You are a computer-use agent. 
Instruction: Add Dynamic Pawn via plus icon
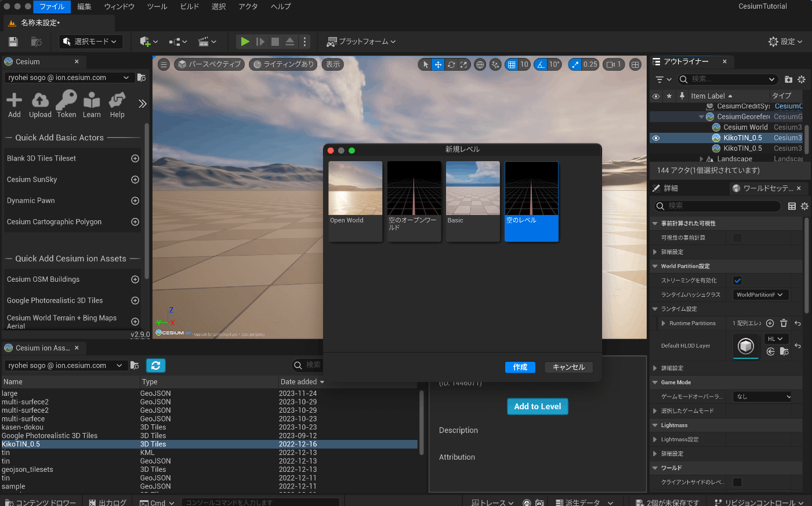pos(135,201)
